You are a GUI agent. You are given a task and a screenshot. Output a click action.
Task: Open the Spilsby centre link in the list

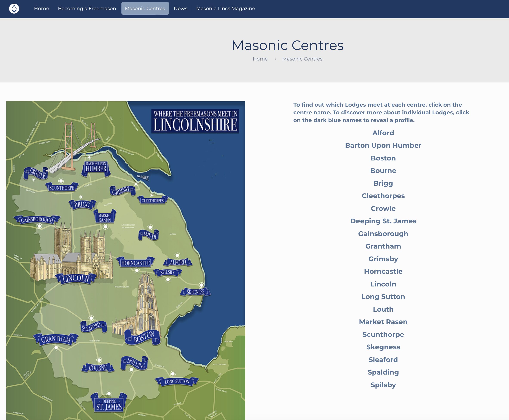[383, 385]
